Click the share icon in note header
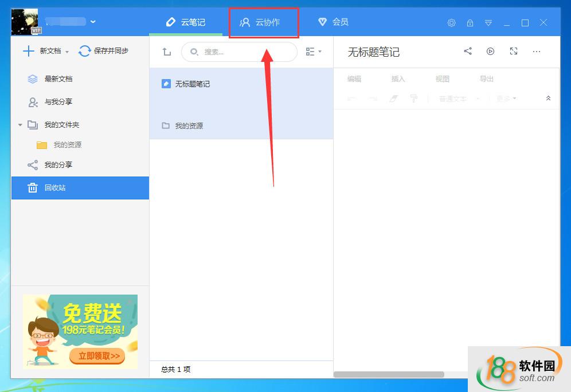 coord(468,52)
